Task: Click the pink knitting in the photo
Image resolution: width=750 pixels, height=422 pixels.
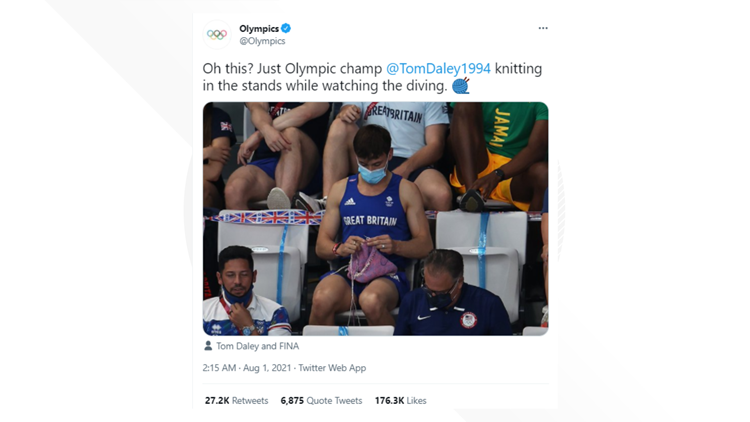Action: click(x=371, y=265)
